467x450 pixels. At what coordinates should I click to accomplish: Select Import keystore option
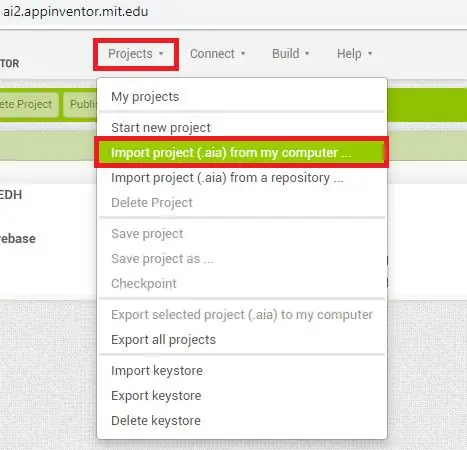(242, 371)
